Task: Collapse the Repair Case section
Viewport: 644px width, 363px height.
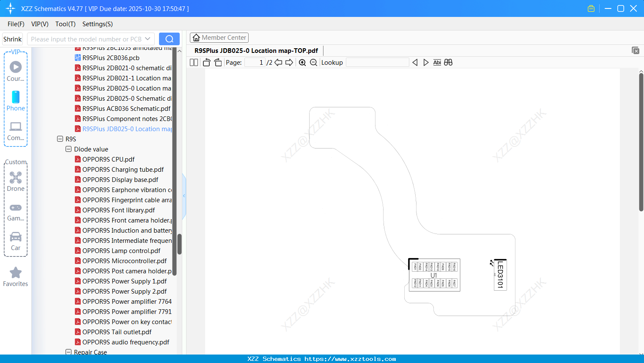Action: (68, 352)
